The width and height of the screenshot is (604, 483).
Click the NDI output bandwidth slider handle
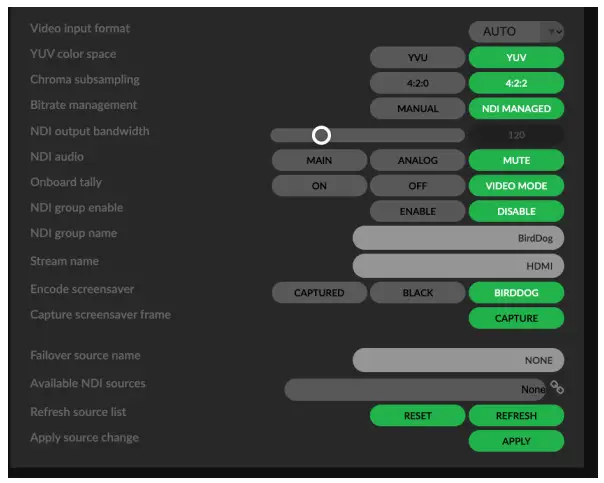pyautogui.click(x=321, y=135)
